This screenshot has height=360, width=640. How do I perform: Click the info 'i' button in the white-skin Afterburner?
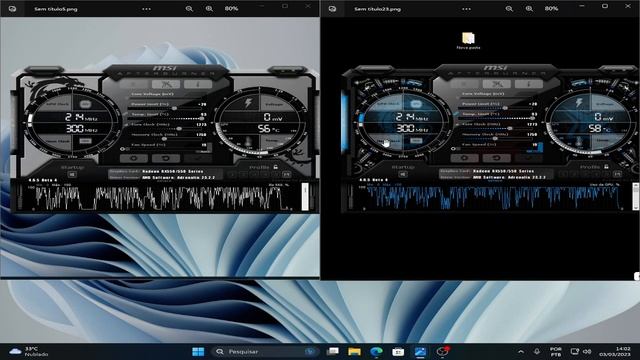(x=198, y=84)
